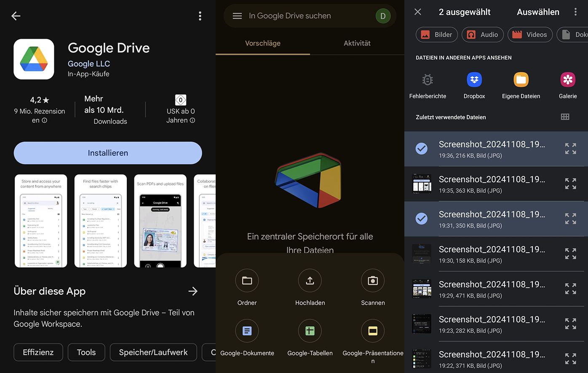Expand preview of the 19:22 screenshot

[x=571, y=359]
